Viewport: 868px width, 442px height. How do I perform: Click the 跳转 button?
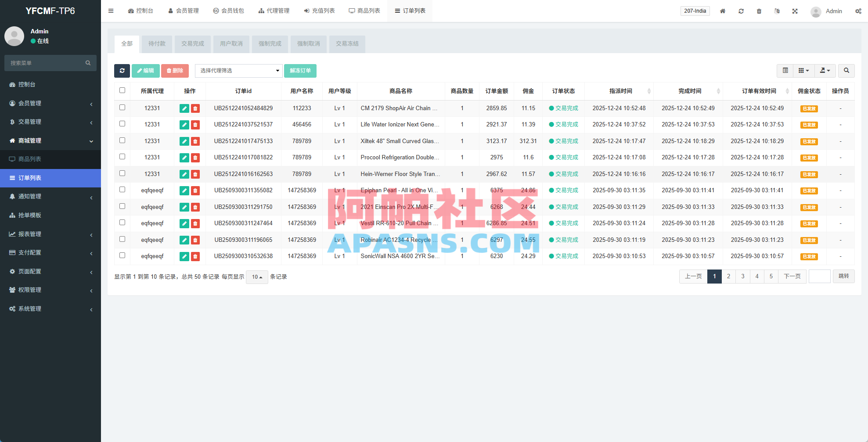pos(844,277)
